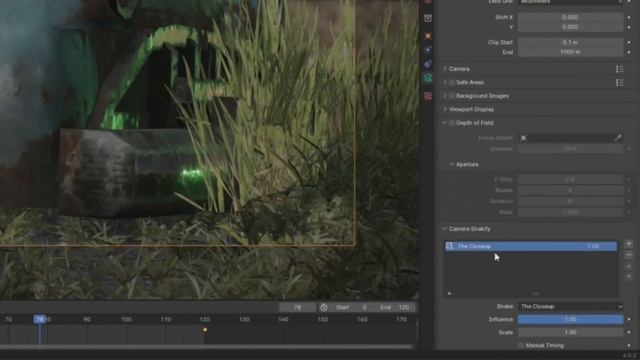Click the Influence slider
The image size is (640, 360).
click(571, 319)
